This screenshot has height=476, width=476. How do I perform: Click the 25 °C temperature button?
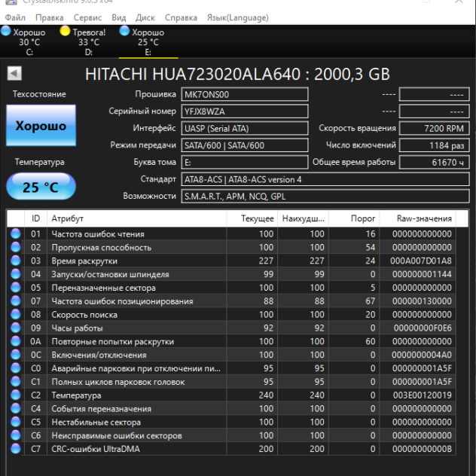click(41, 186)
